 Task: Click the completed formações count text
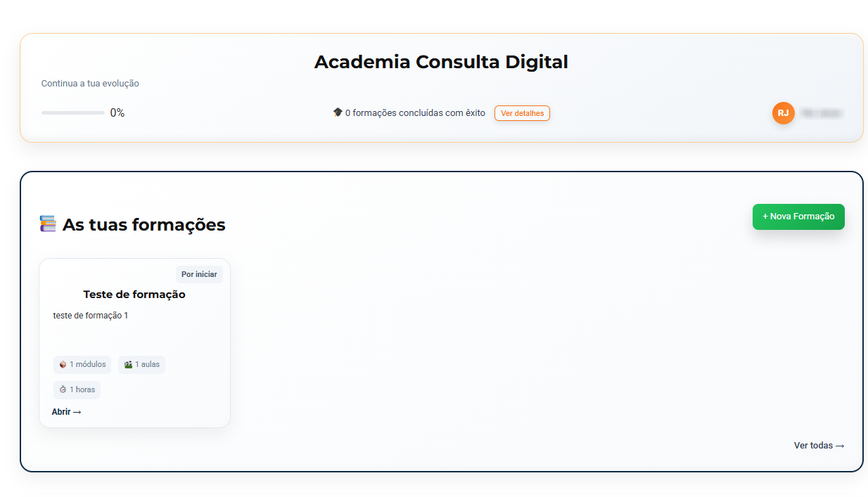(x=415, y=113)
